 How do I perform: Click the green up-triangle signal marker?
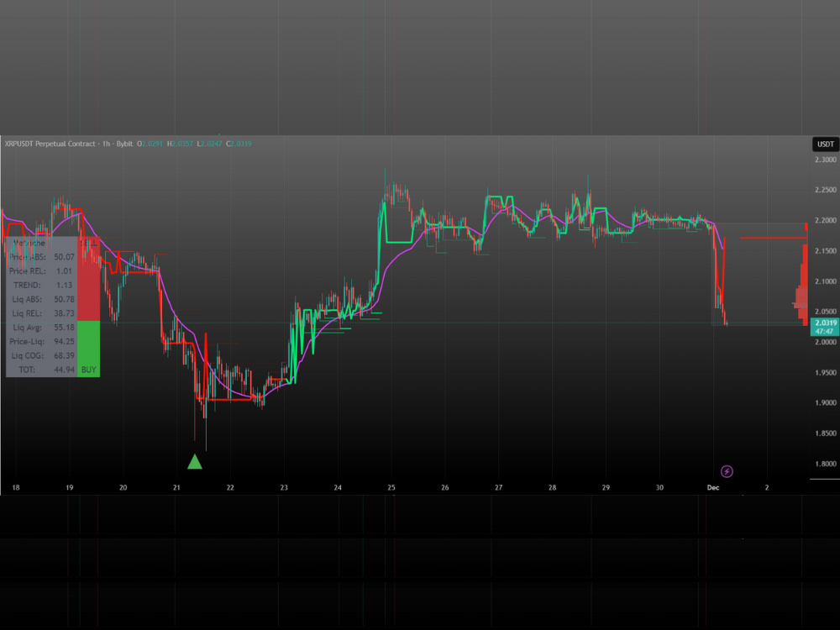(x=195, y=461)
